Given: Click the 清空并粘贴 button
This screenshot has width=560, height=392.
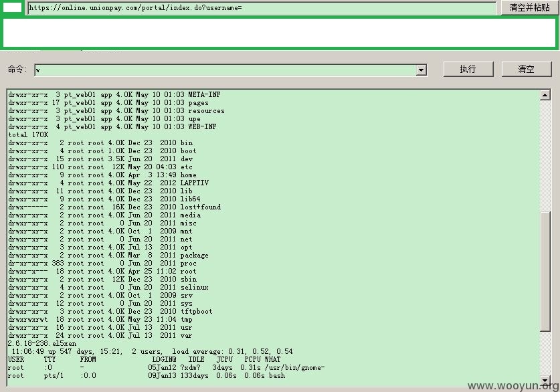Looking at the screenshot, I should [x=529, y=7].
